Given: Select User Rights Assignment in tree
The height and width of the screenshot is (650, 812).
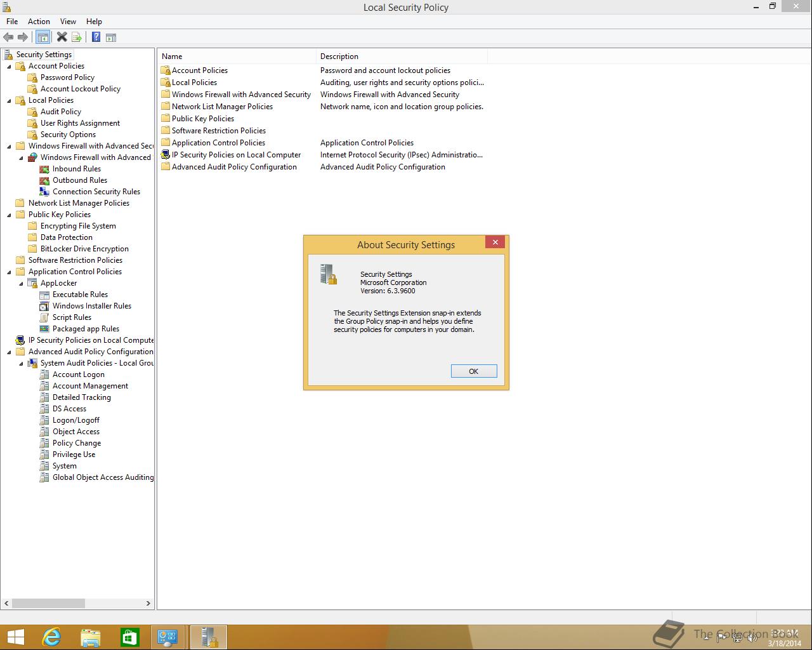Looking at the screenshot, I should click(x=80, y=123).
